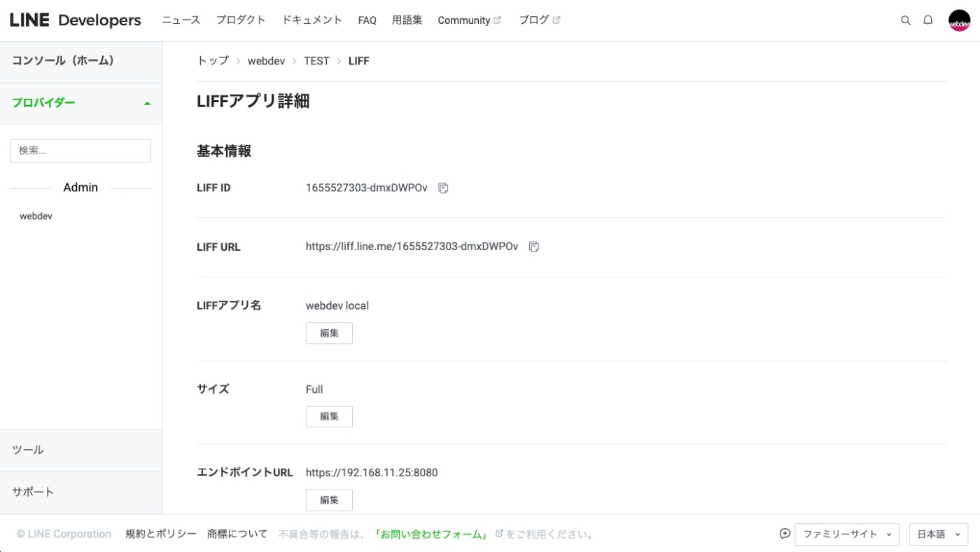Go to webdev in breadcrumb
The image size is (980, 552).
pos(266,61)
